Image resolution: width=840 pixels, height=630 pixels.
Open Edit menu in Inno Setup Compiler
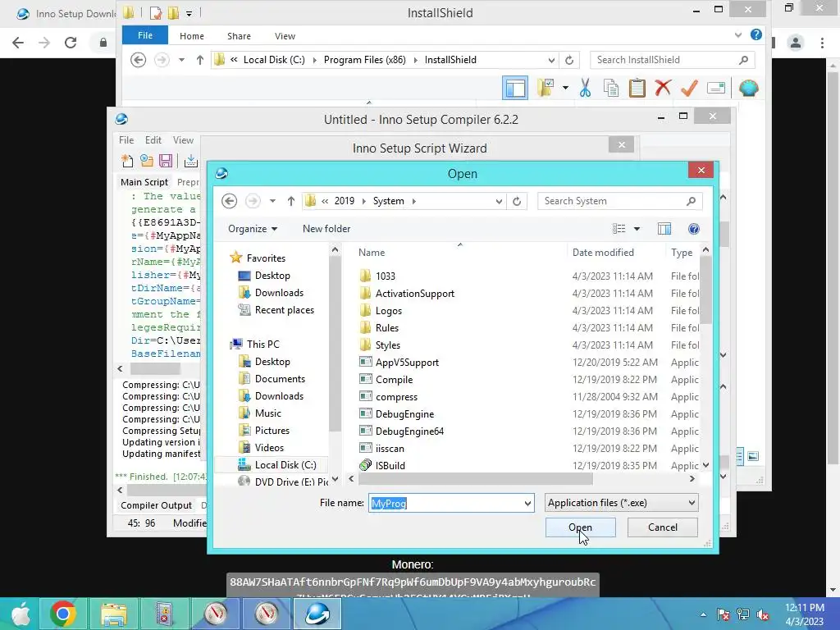coord(153,139)
